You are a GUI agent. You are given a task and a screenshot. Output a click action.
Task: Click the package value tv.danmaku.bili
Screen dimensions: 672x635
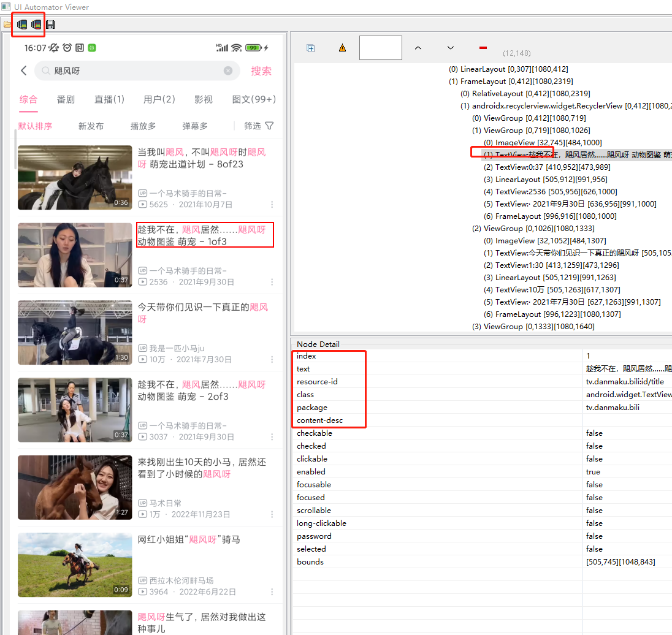click(613, 407)
